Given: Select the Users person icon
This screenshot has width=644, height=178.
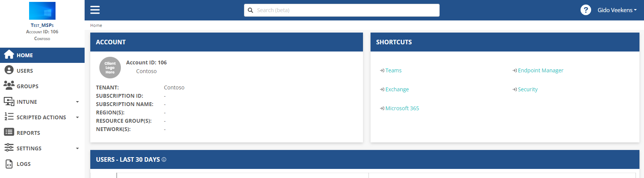Looking at the screenshot, I should pyautogui.click(x=9, y=70).
